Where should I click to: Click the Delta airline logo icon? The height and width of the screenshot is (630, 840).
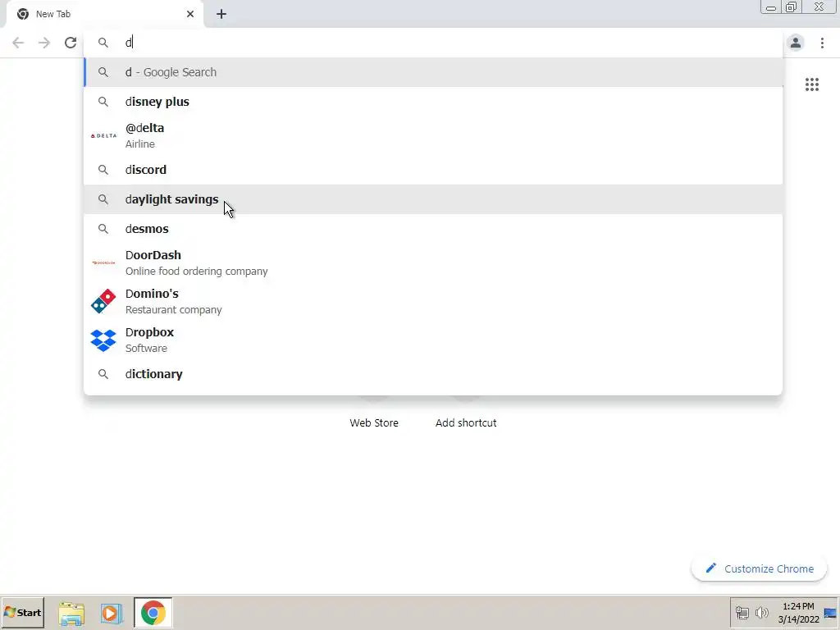coord(103,135)
